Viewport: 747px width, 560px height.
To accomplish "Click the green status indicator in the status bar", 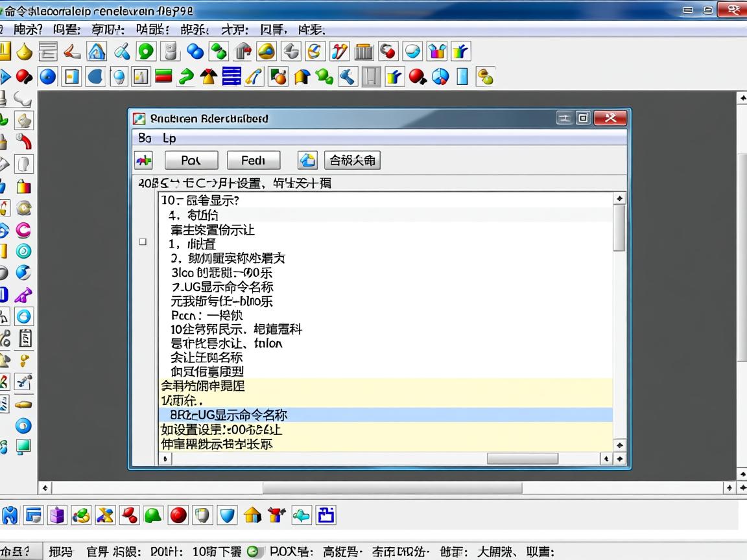I will [253, 551].
